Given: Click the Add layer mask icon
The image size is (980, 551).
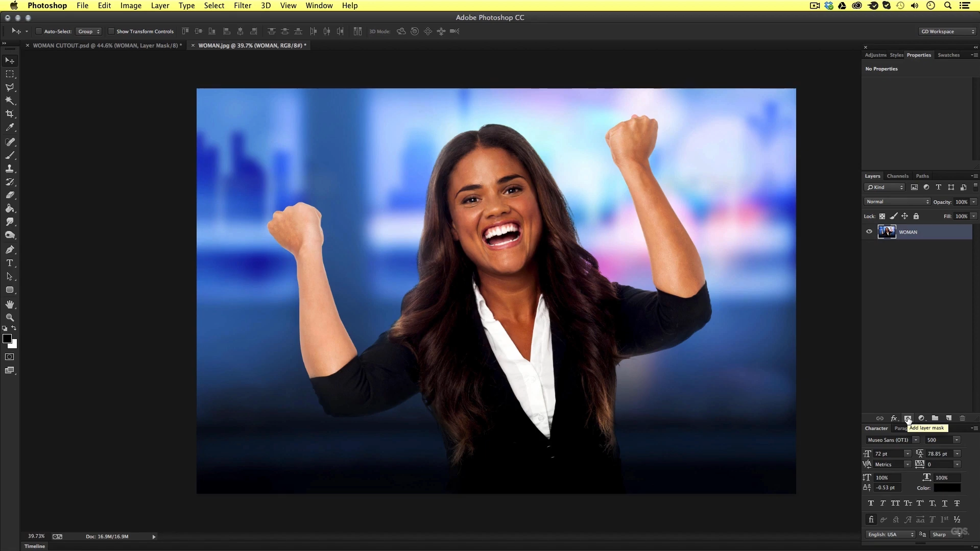Looking at the screenshot, I should pos(908,418).
